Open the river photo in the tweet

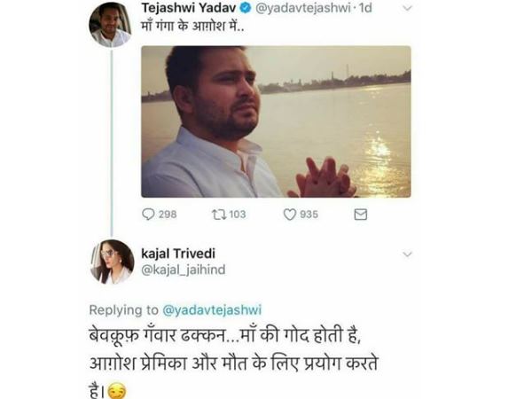point(276,121)
